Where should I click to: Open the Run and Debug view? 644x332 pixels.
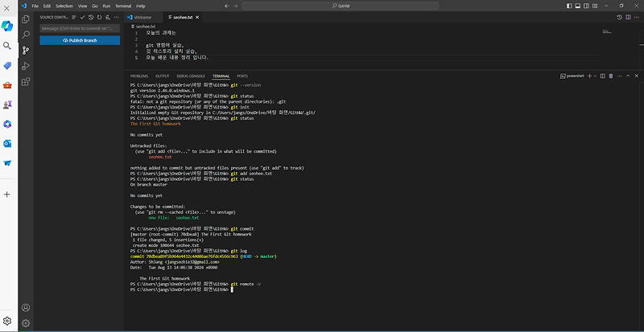point(26,66)
